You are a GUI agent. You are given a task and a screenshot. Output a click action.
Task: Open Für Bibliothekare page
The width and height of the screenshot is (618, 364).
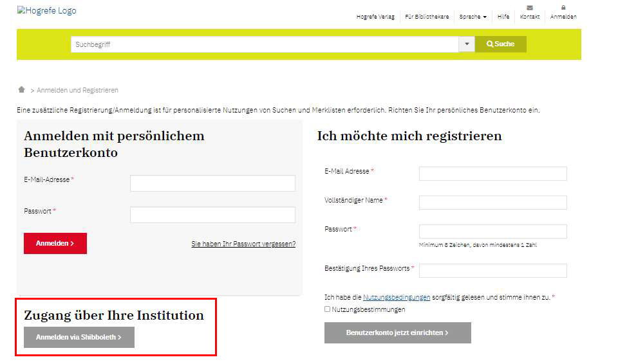tap(427, 17)
